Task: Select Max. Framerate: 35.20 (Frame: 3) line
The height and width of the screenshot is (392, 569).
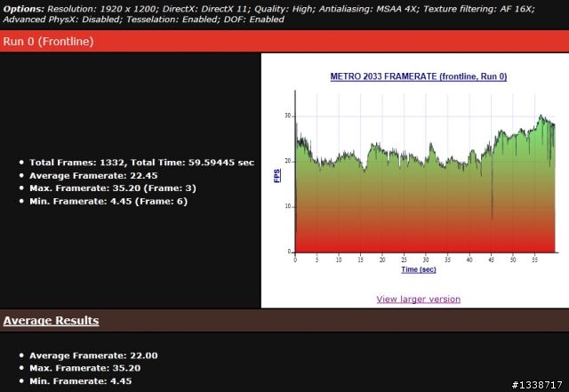Action: click(x=113, y=188)
